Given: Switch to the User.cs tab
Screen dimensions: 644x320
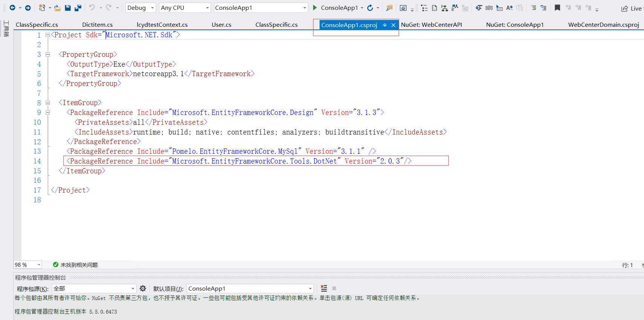Looking at the screenshot, I should pyautogui.click(x=221, y=24).
